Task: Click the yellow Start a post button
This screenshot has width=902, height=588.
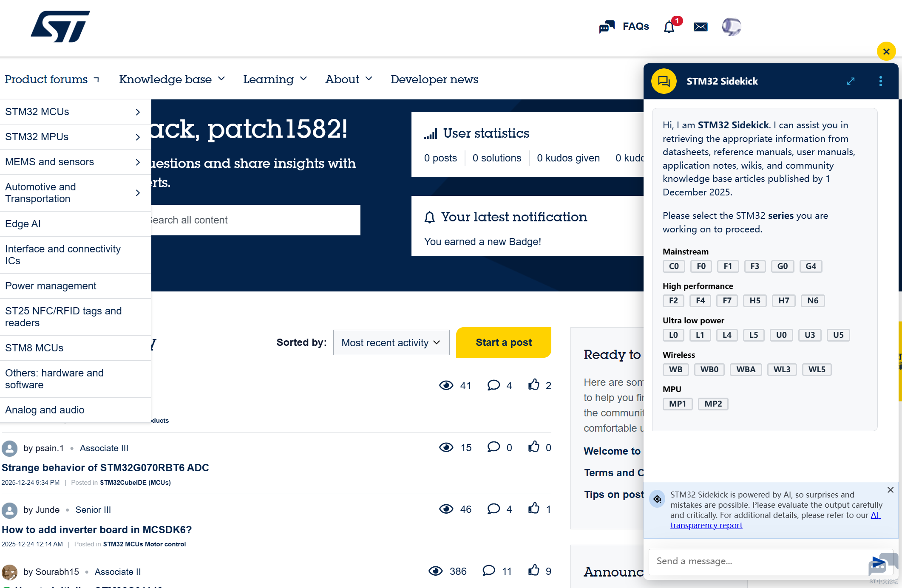Action: (x=504, y=342)
